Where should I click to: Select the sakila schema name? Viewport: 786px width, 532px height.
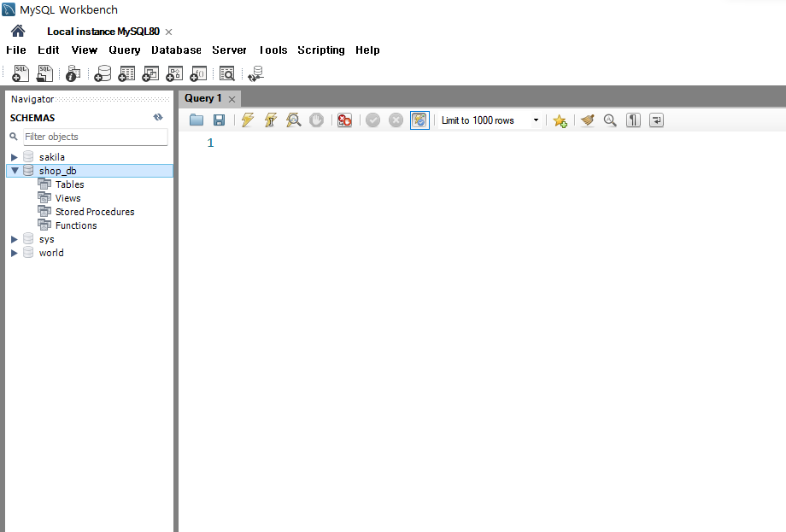point(52,157)
